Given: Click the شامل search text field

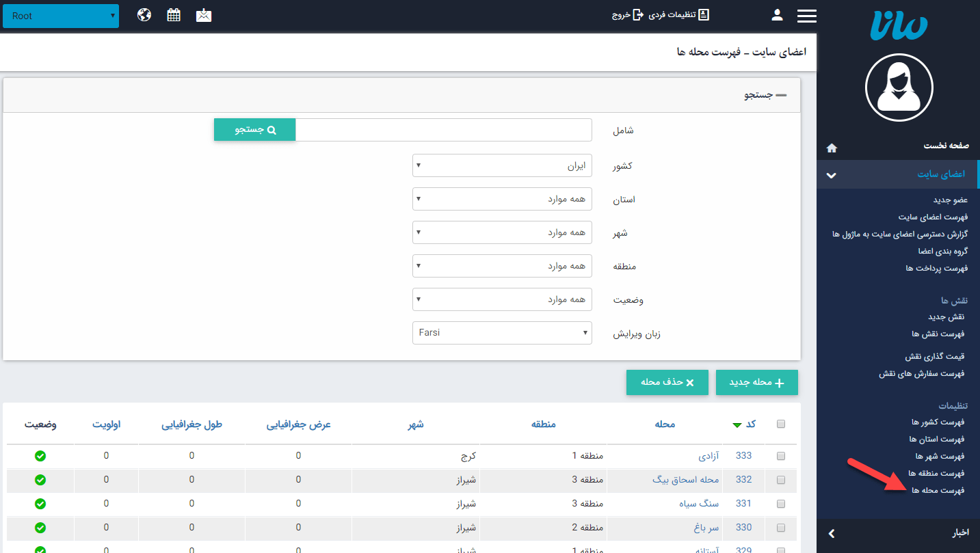Looking at the screenshot, I should (x=443, y=130).
